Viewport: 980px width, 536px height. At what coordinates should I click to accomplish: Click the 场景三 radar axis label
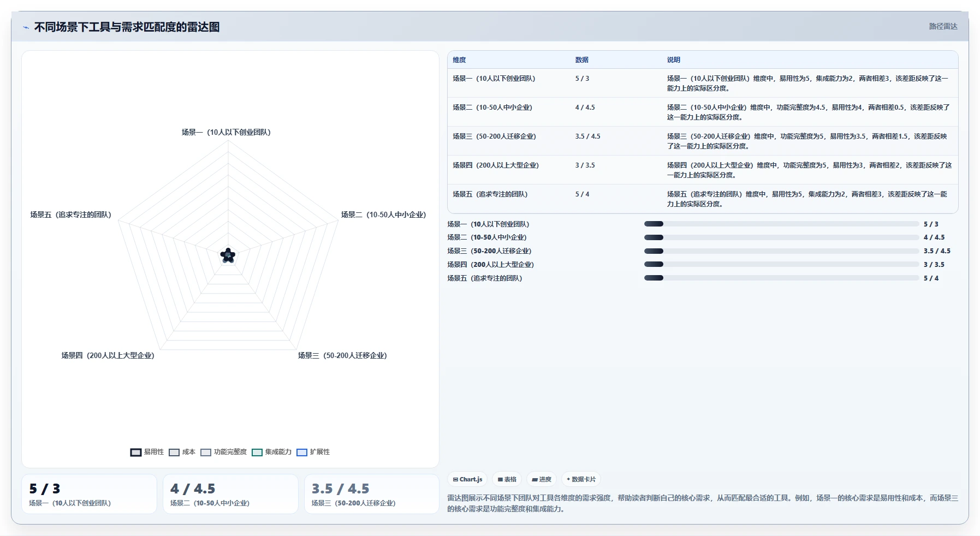pos(342,355)
